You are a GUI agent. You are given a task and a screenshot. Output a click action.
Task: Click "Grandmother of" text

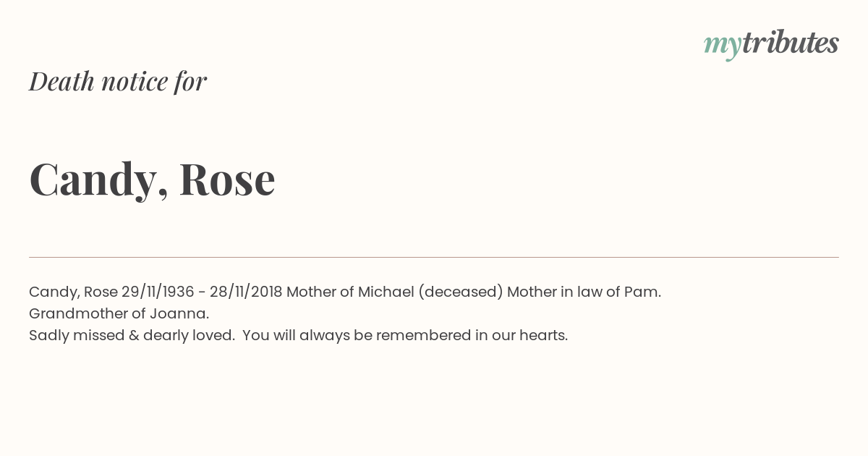pos(87,314)
